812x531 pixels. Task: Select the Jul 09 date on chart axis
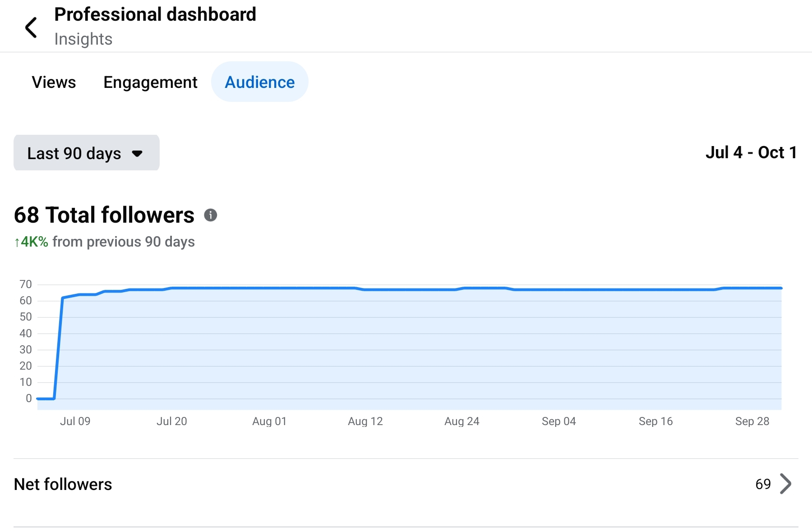75,421
